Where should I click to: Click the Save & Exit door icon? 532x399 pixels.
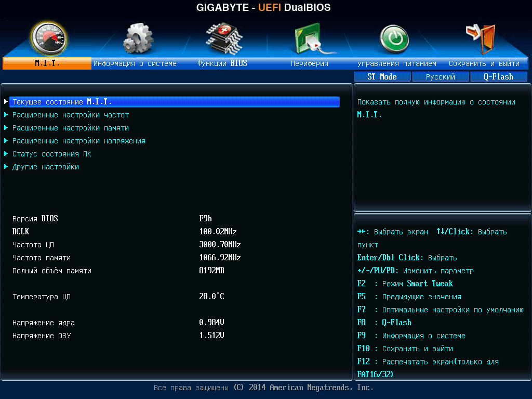click(x=481, y=39)
